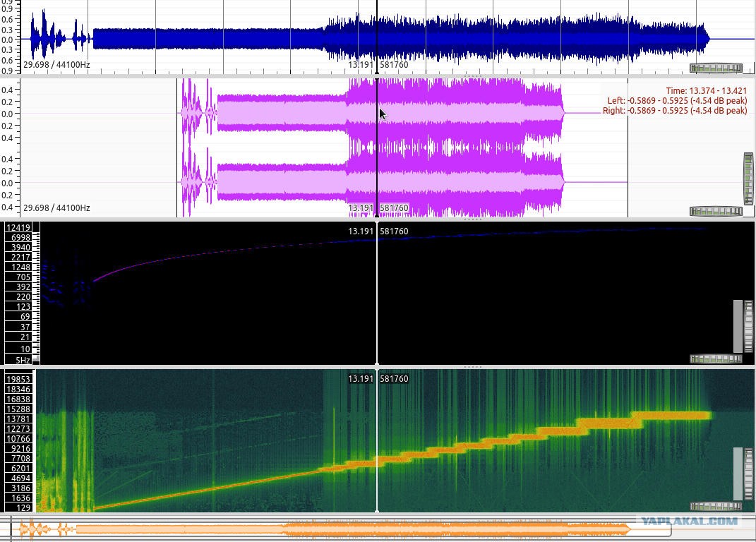Click the gray vertical panner in black spectrogram pane
This screenshot has height=542, width=756.
pos(738,327)
